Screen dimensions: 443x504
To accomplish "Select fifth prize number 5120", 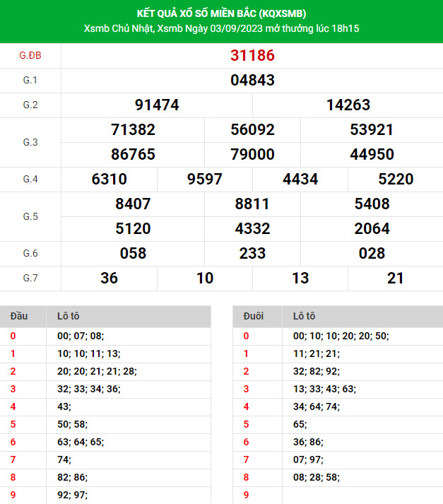I will pyautogui.click(x=133, y=228).
